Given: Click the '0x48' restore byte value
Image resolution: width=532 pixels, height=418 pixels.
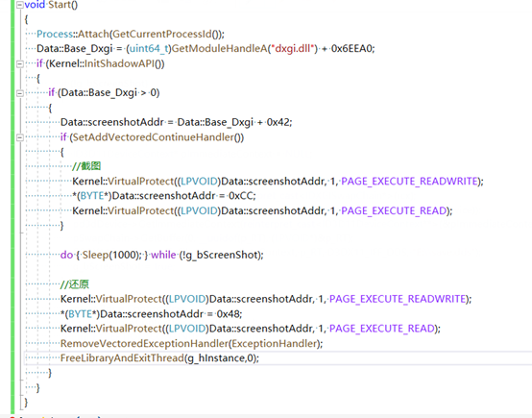Looking at the screenshot, I should [229, 314].
